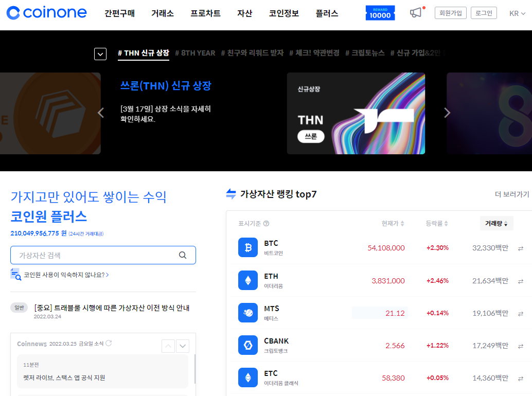Switch to the # 8TH YEAR banner tab
Screen dimensions: 532x396
click(x=195, y=53)
